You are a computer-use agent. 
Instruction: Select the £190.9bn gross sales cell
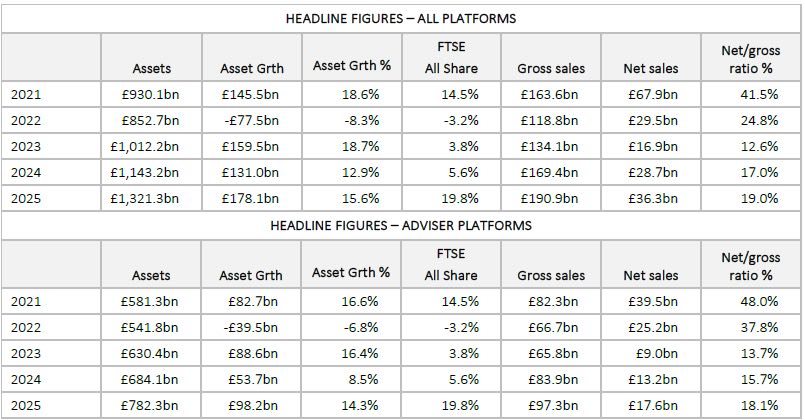[551, 198]
